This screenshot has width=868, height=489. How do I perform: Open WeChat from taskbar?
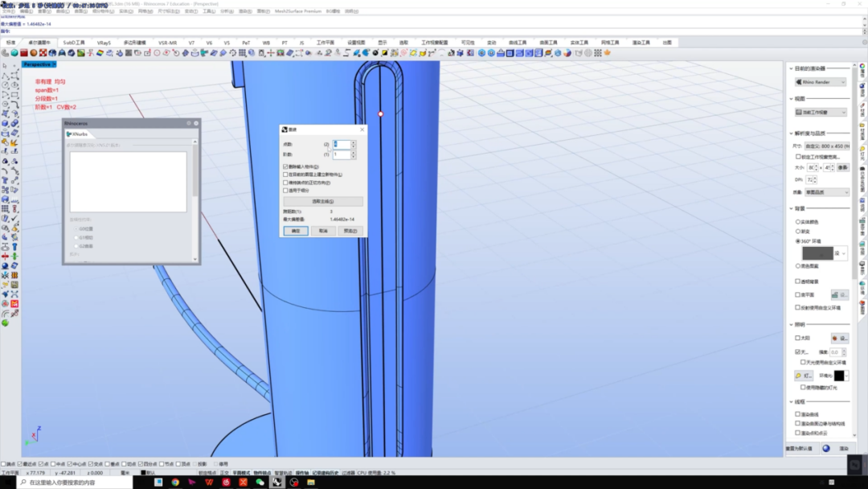point(260,483)
